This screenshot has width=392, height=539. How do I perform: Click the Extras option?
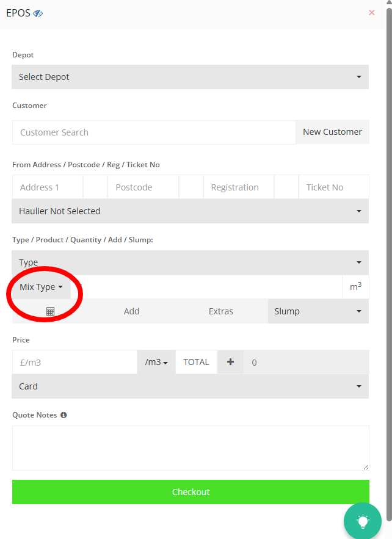click(221, 311)
